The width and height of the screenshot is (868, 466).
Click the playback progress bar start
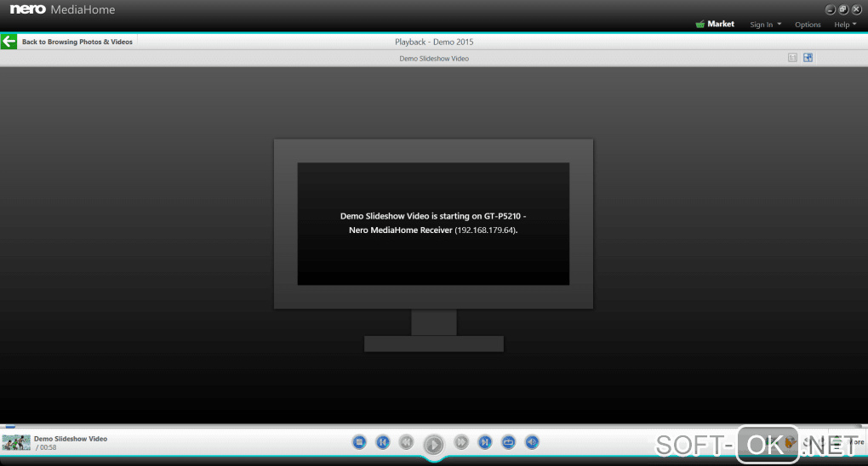coord(10,427)
